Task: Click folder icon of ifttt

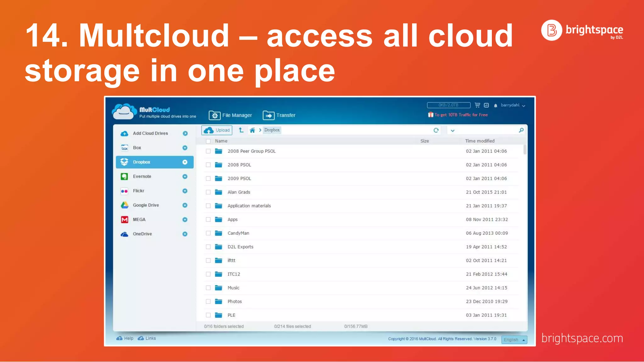Action: 219,260
